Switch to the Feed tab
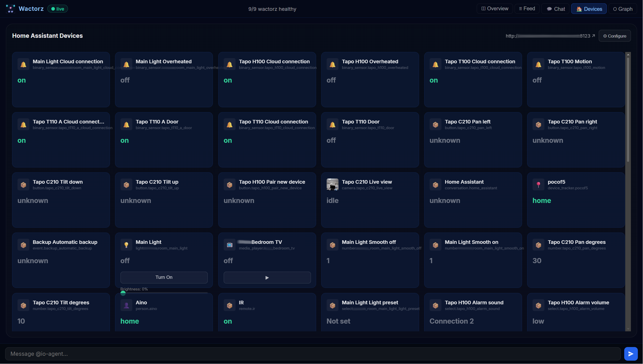643x364 pixels. 527,8
